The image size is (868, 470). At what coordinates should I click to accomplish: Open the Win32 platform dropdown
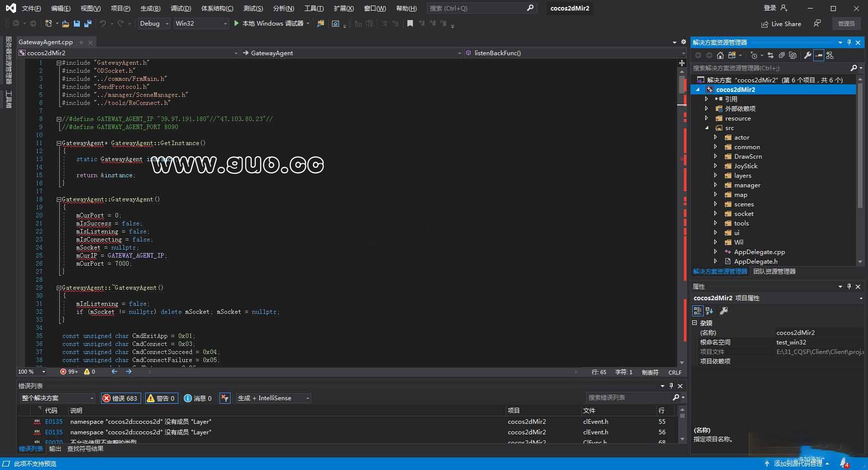[201, 24]
